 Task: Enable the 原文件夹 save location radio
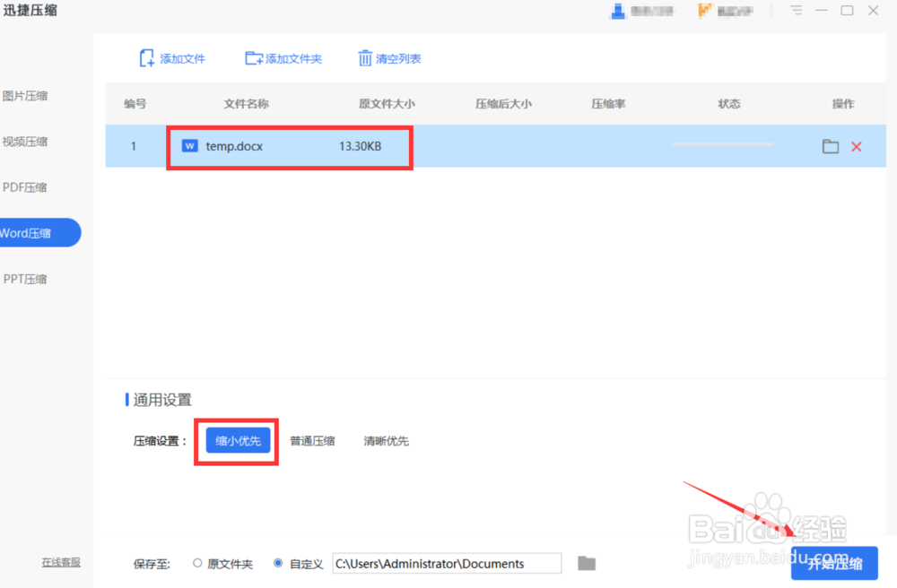pos(196,563)
